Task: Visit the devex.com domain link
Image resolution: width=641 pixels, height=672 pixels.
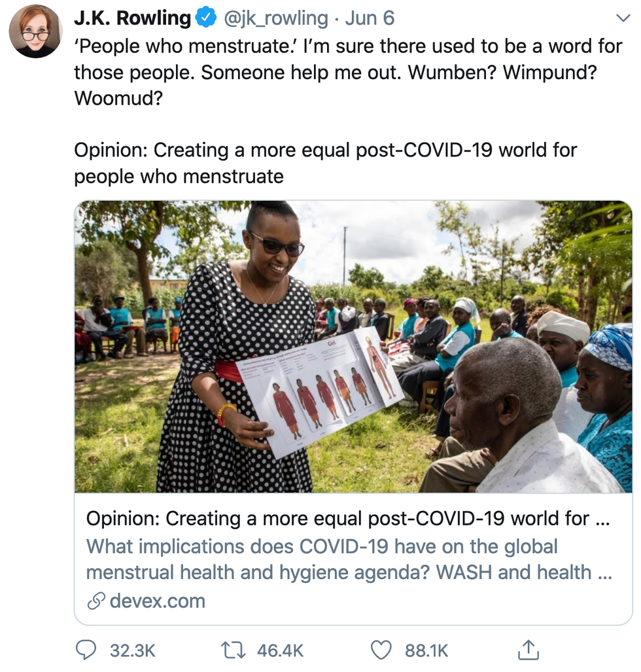Action: tap(157, 601)
